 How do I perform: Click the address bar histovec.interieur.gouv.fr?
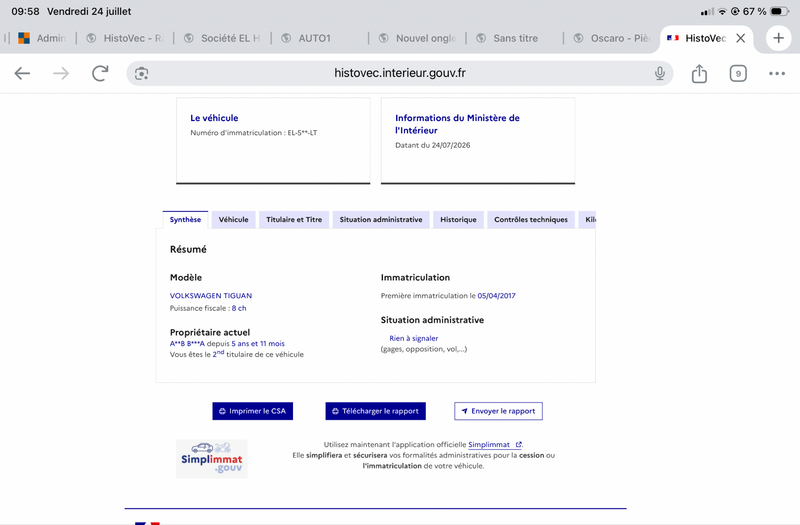click(x=399, y=73)
